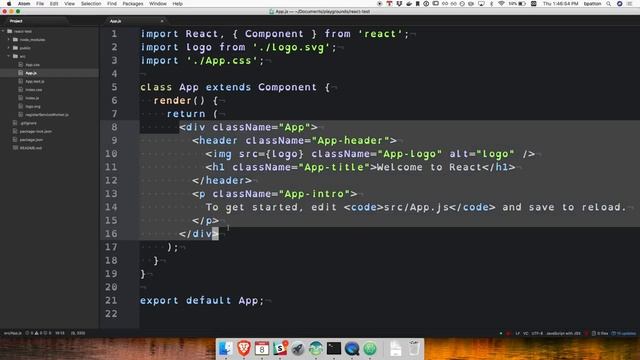Screen dimensions: 640x360
Task: Click the Apple logo menu
Action: click(9, 4)
